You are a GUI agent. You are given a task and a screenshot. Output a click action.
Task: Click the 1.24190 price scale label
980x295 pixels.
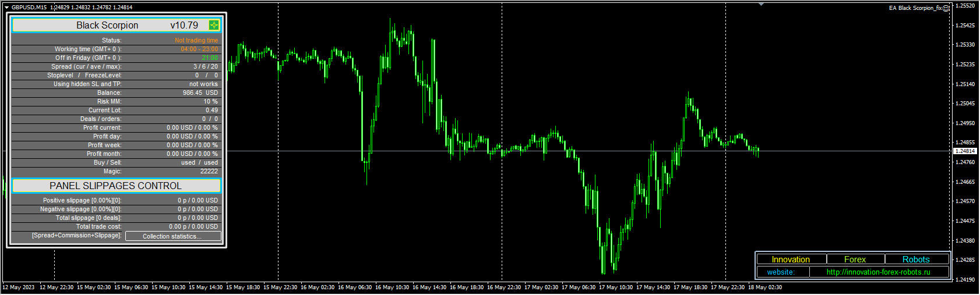tap(965, 280)
